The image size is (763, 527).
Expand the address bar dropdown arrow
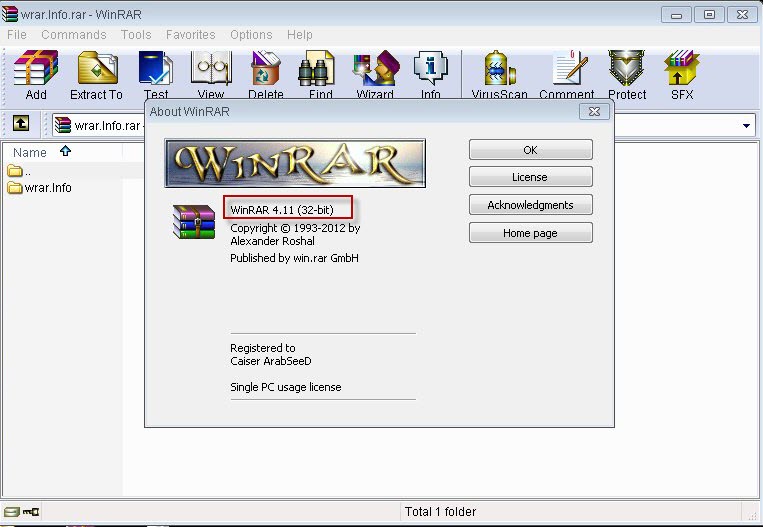pyautogui.click(x=746, y=126)
